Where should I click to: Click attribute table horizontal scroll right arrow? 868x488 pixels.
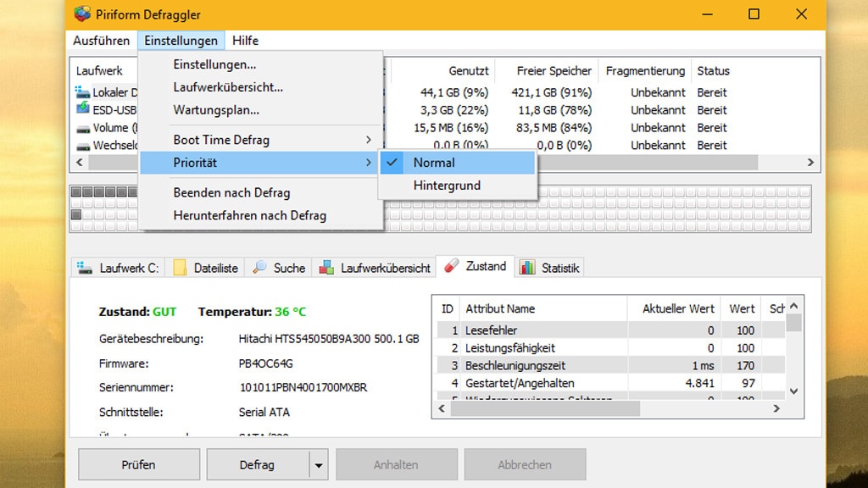[776, 409]
